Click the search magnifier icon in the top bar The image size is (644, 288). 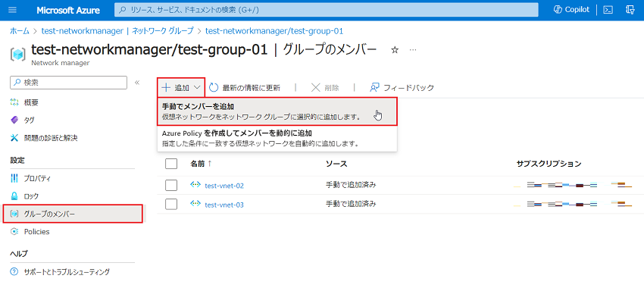(x=123, y=11)
